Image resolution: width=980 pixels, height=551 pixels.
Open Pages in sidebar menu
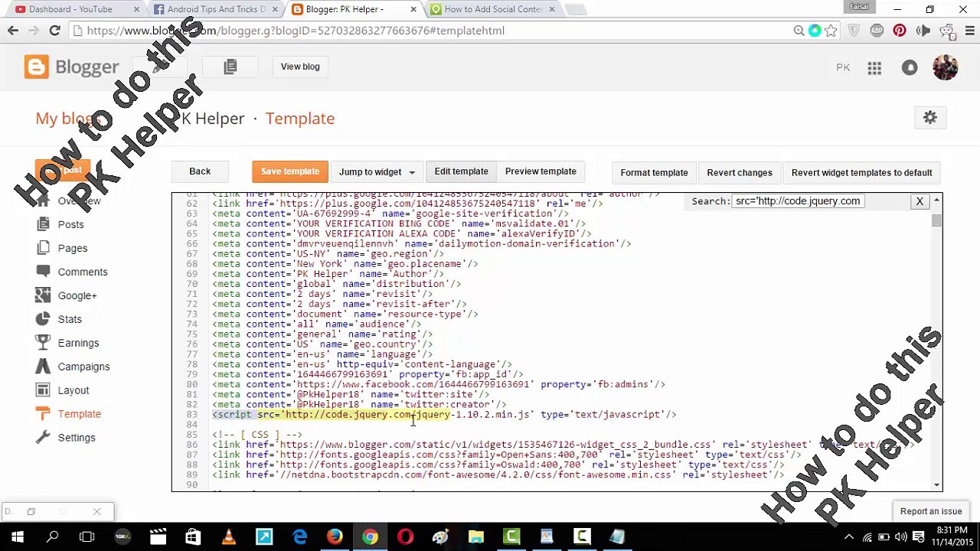pos(73,248)
